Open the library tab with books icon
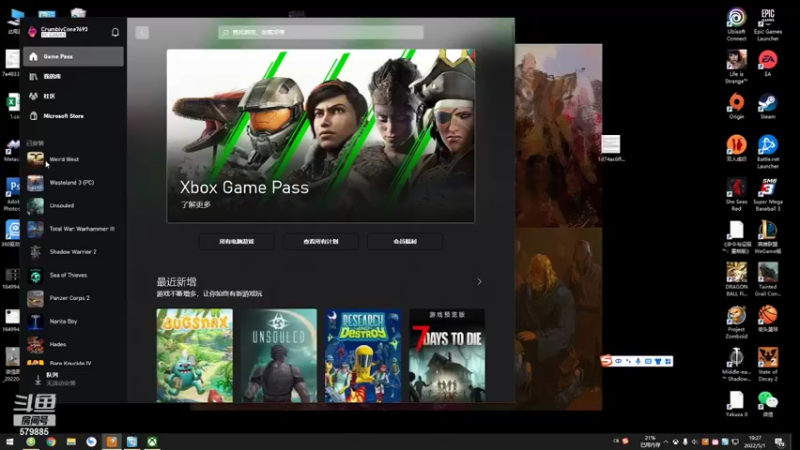This screenshot has height=450, width=800. (x=73, y=77)
